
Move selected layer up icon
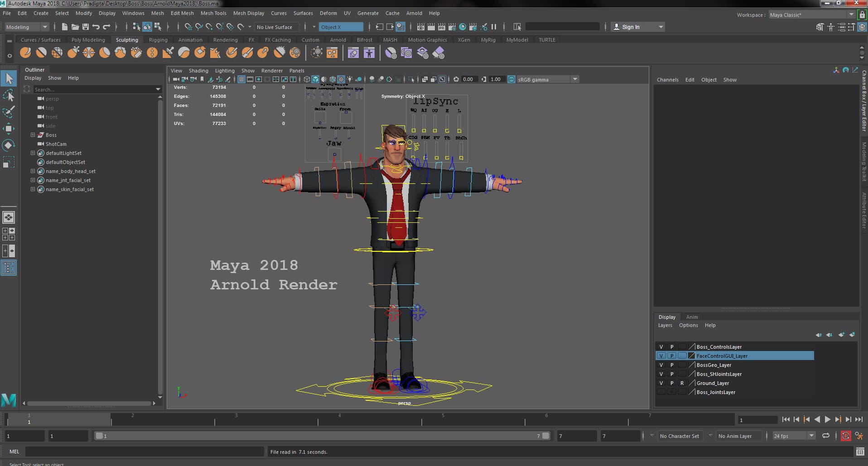819,335
